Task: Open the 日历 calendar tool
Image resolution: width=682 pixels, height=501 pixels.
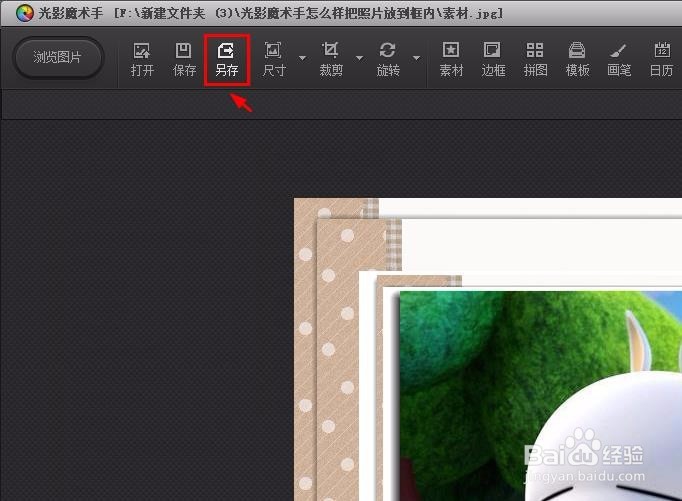Action: pyautogui.click(x=662, y=60)
